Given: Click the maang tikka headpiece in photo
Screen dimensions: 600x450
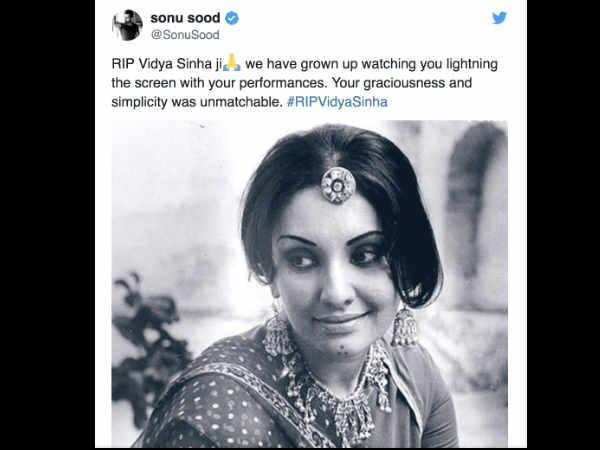Looking at the screenshot, I should point(338,185).
